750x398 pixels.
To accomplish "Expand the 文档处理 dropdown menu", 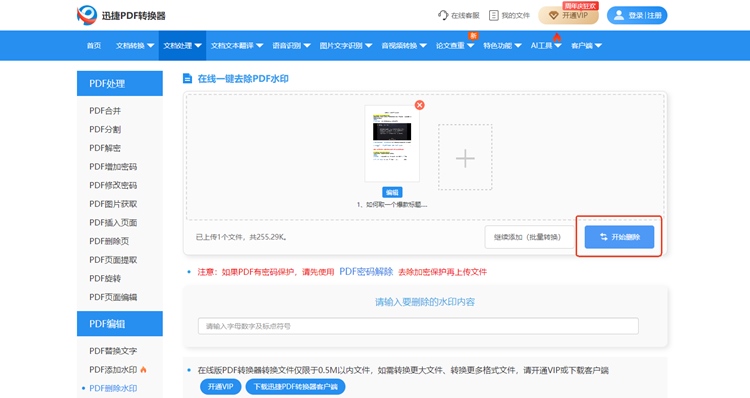I will click(x=182, y=45).
